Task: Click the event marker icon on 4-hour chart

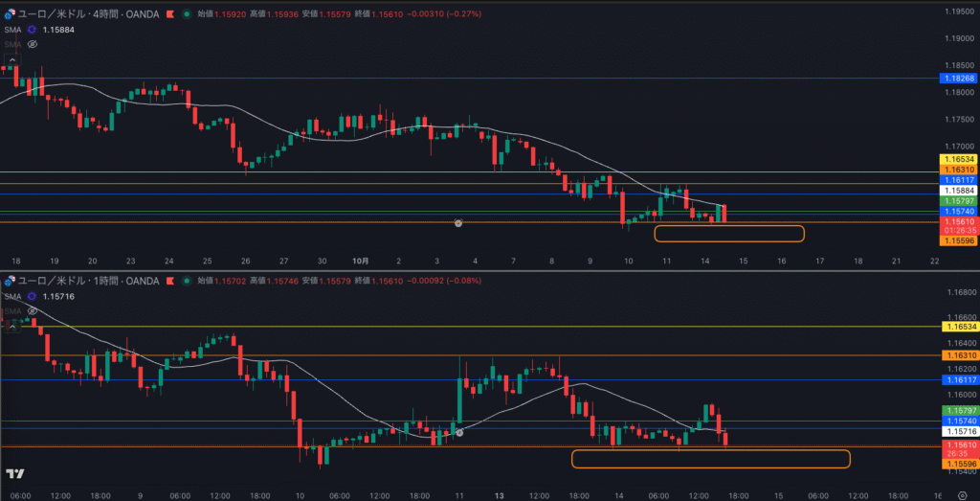Action: click(x=458, y=222)
